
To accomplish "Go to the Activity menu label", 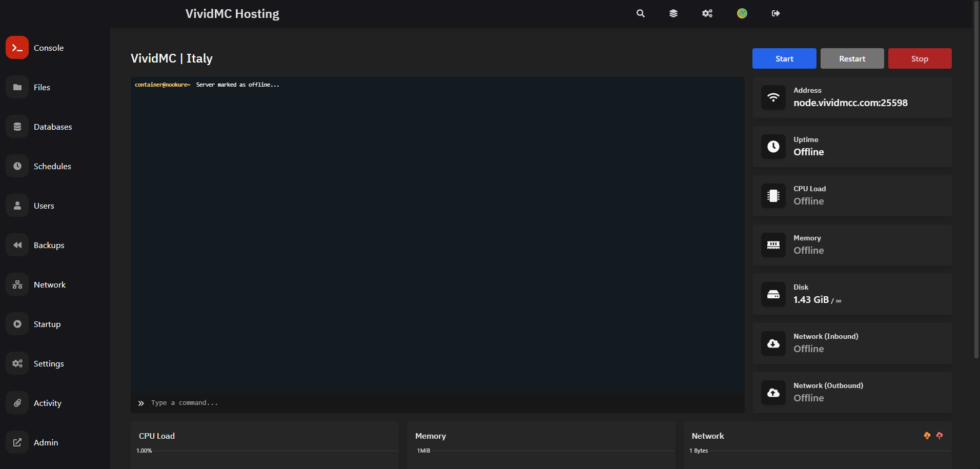I will 48,403.
